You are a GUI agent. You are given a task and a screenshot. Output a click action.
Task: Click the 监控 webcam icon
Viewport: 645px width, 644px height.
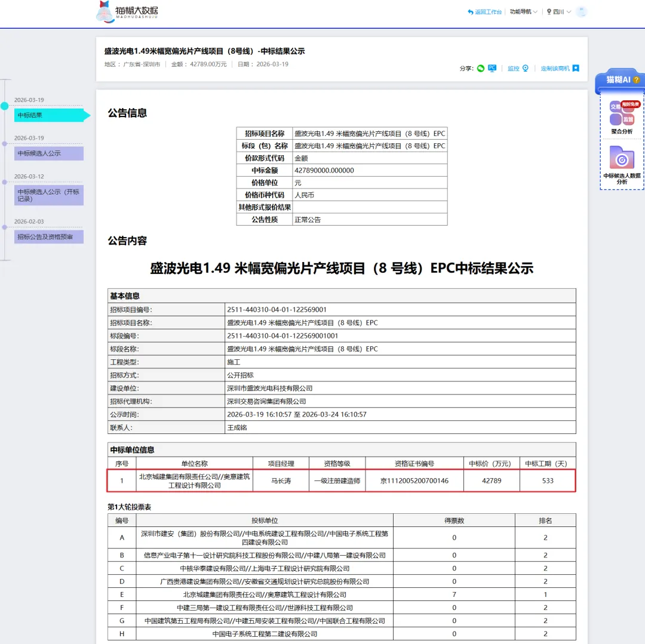point(526,68)
